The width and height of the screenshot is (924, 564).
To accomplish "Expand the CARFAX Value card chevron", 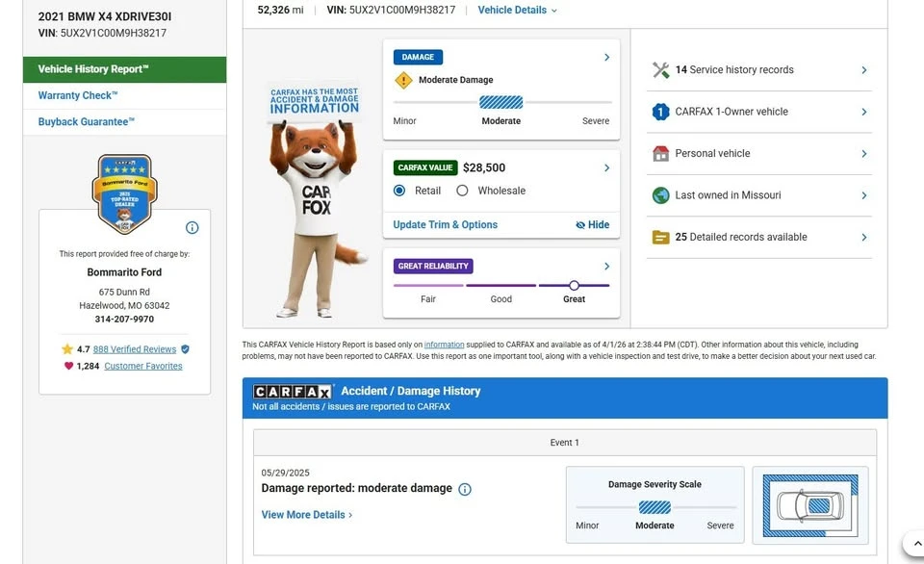I will [606, 168].
